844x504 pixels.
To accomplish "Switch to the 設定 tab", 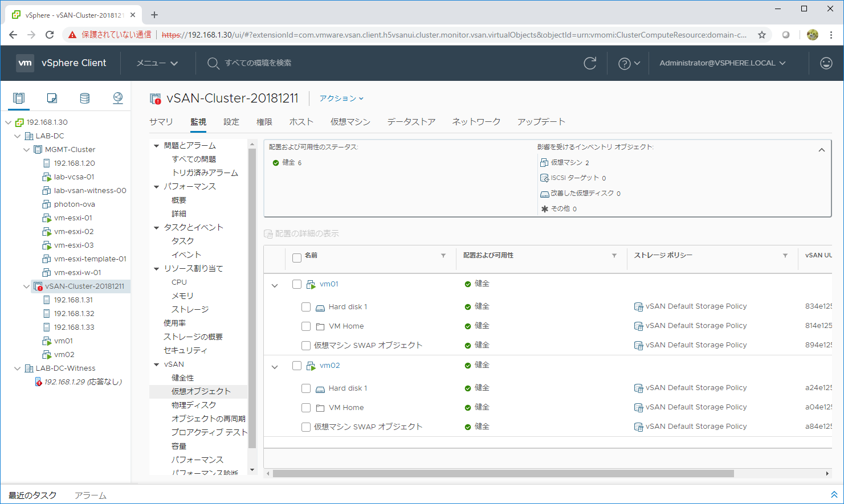I will click(231, 122).
